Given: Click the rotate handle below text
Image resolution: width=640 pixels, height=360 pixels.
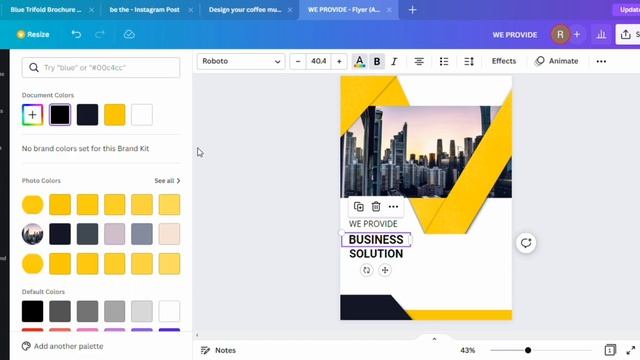Looking at the screenshot, I should (x=367, y=270).
